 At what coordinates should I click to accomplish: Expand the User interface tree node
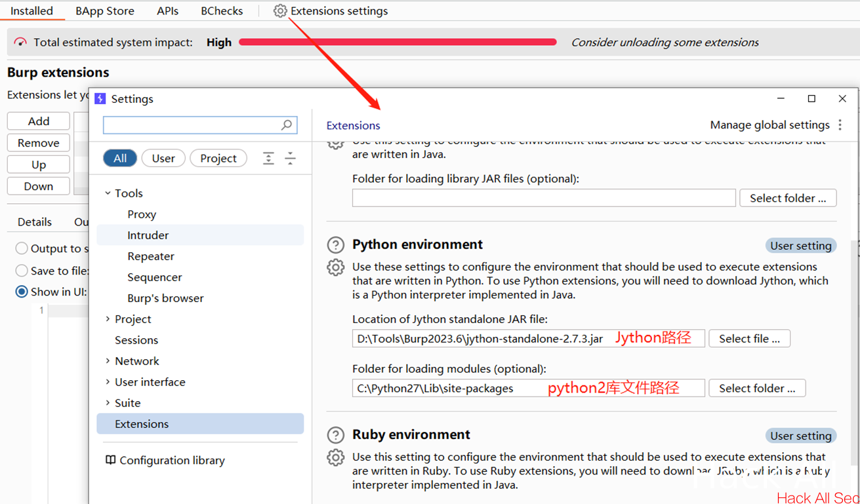click(x=108, y=382)
